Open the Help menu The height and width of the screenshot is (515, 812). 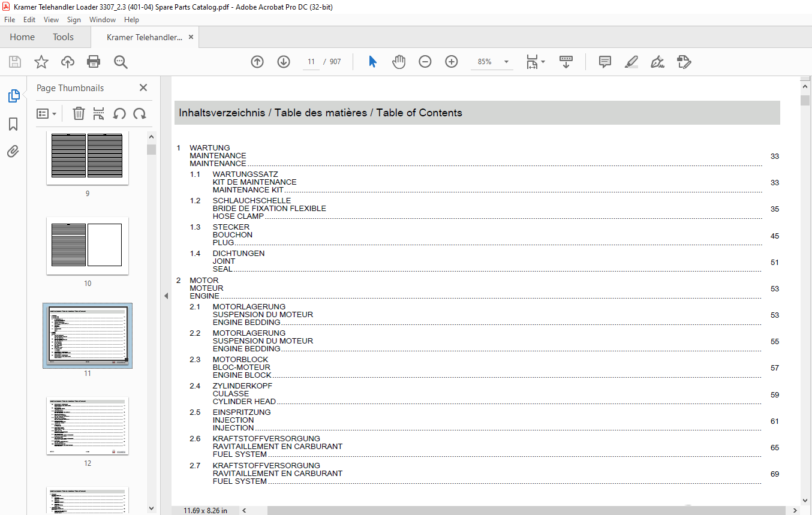pos(131,20)
